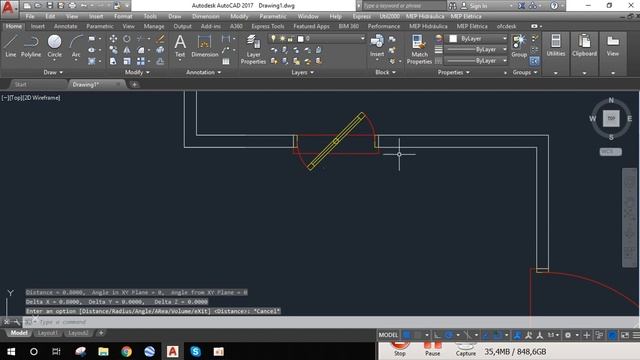
Task: Toggle ortho mode in status bar
Action: [x=437, y=335]
